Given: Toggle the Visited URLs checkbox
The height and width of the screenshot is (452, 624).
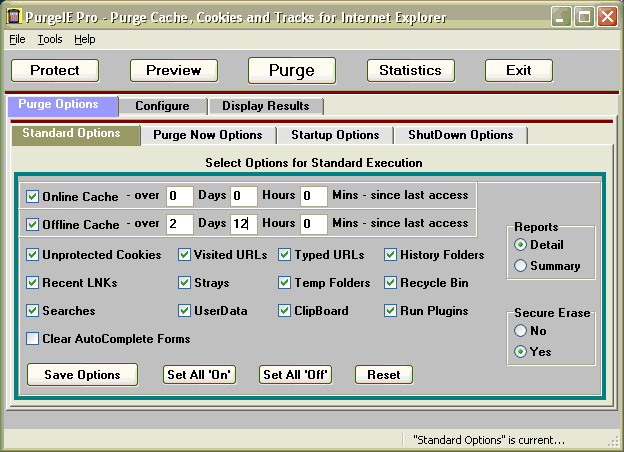Looking at the screenshot, I should pyautogui.click(x=184, y=255).
